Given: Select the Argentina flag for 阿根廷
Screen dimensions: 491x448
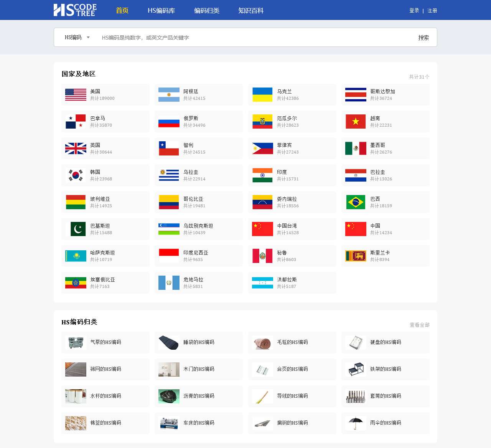Looking at the screenshot, I should point(169,95).
